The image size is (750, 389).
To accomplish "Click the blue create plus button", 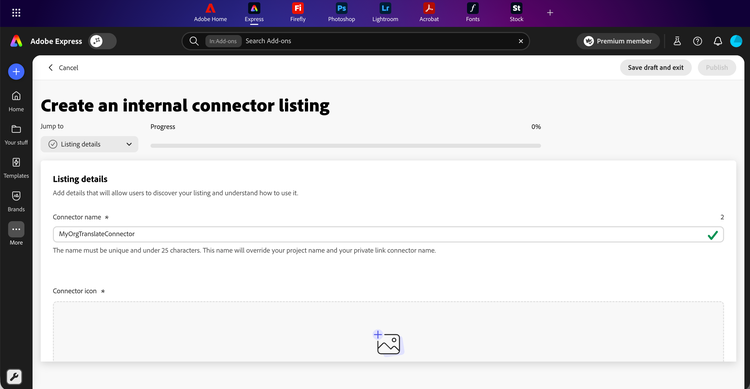I will point(16,72).
